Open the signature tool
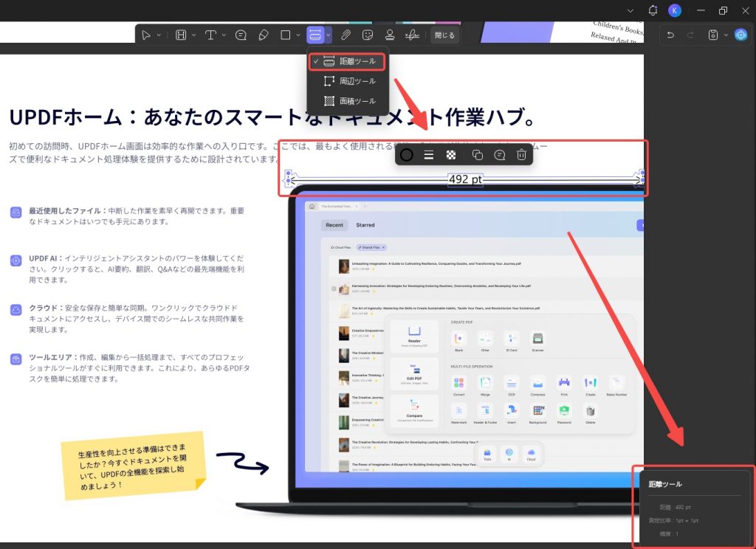The image size is (756, 549). [412, 35]
